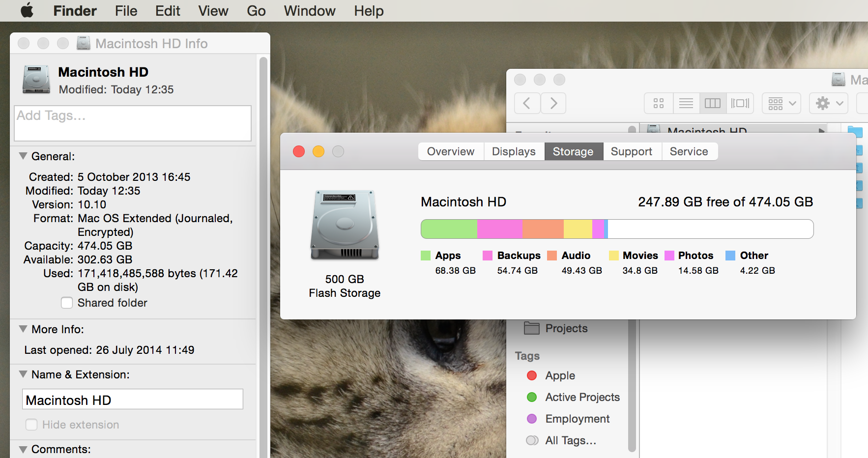Switch to the Displays tab
The width and height of the screenshot is (868, 458).
point(514,151)
